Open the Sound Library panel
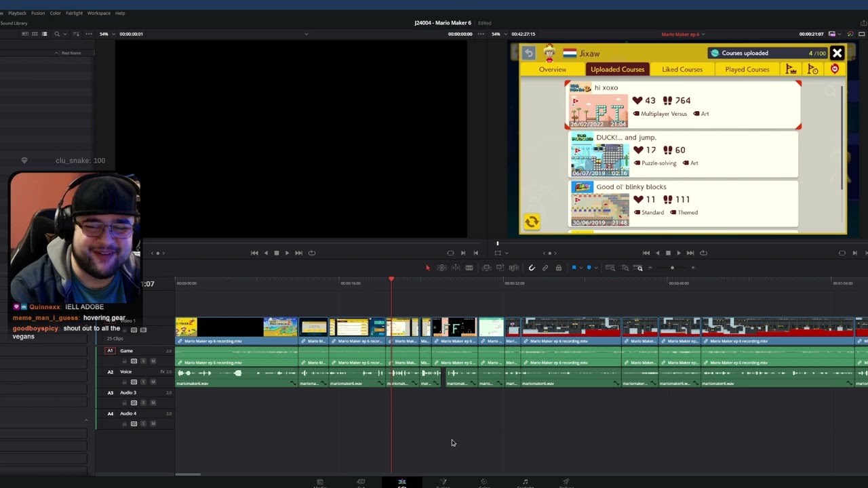This screenshot has width=868, height=488. coord(14,23)
